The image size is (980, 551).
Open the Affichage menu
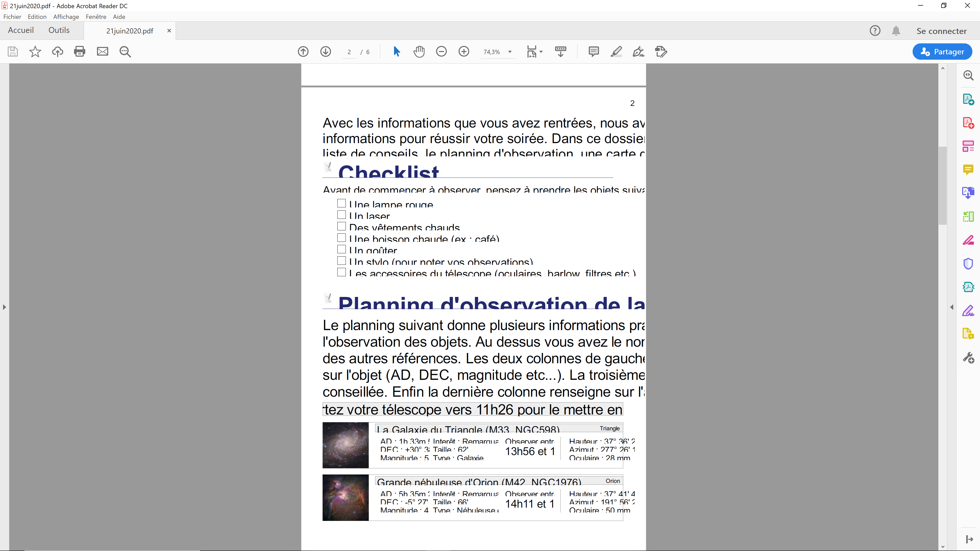click(x=66, y=17)
